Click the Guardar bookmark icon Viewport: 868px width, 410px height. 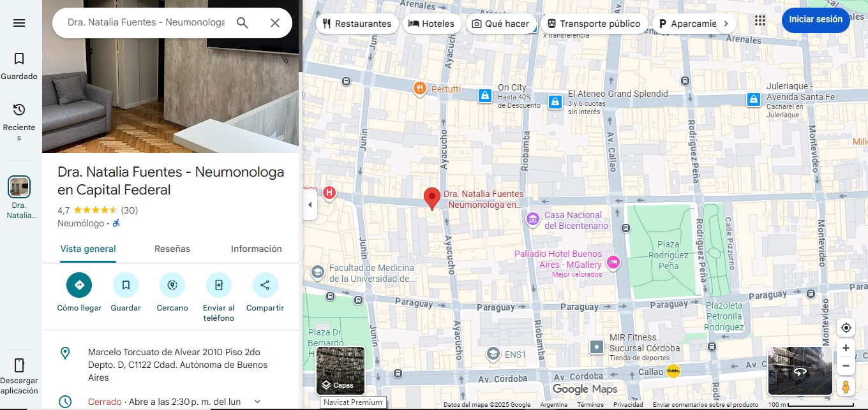pyautogui.click(x=126, y=285)
